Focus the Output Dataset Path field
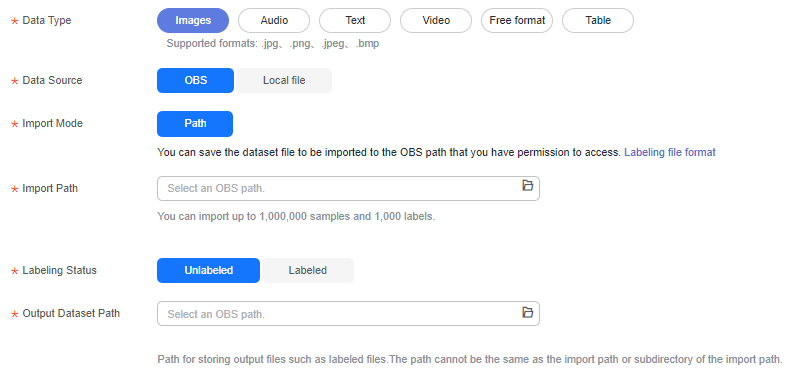Image resolution: width=786 pixels, height=373 pixels. (x=348, y=314)
